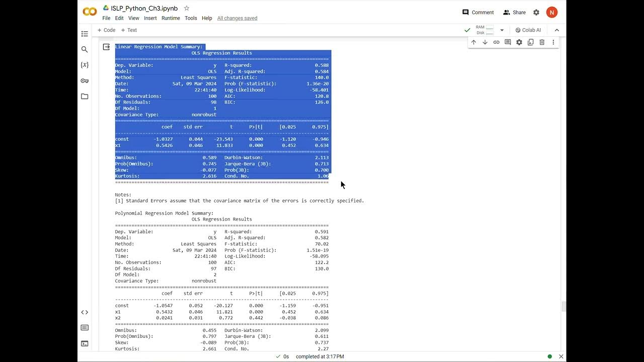This screenshot has height=362, width=644.
Task: Open Colab settings gear
Action: tap(536, 13)
